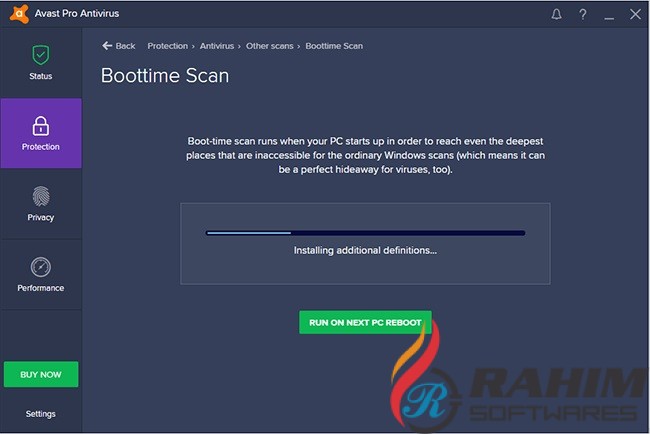Open the Privacy fingerprint section

point(41,204)
